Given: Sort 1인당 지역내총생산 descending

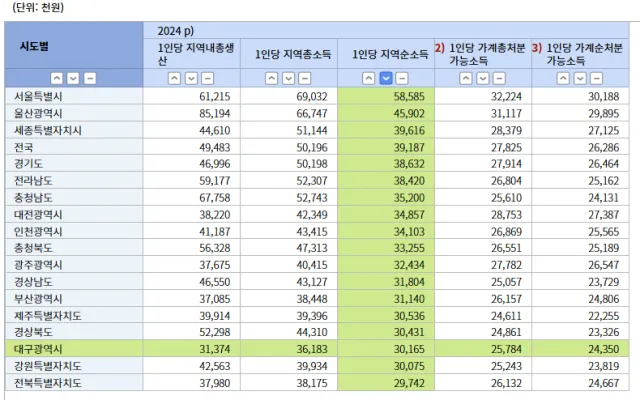Looking at the screenshot, I should click(190, 78).
